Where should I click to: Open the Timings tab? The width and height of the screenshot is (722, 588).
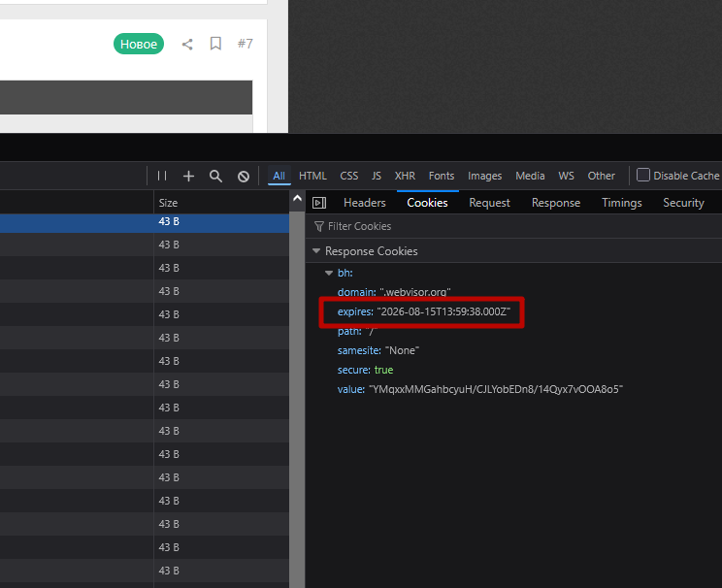click(622, 203)
